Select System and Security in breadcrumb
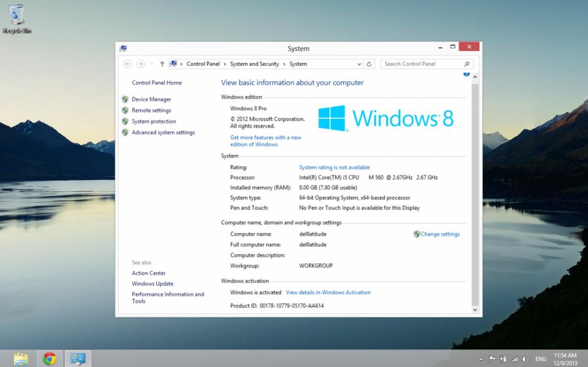 (254, 64)
